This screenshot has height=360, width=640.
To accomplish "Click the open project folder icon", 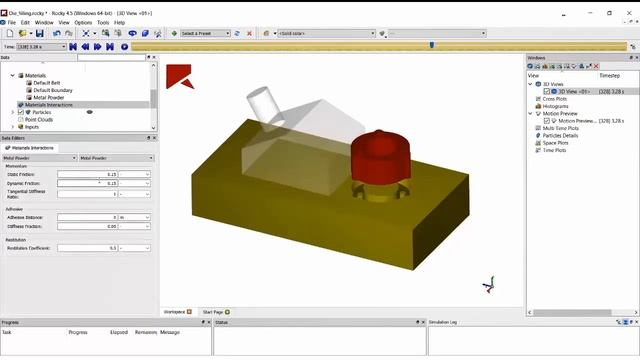I will click(x=23, y=33).
